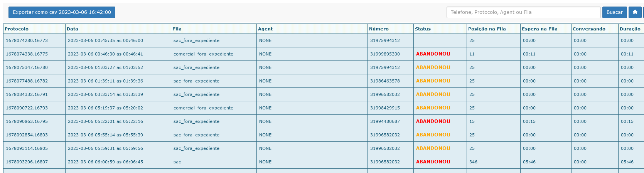Click the home icon button
This screenshot has width=644, height=173.
tap(635, 12)
